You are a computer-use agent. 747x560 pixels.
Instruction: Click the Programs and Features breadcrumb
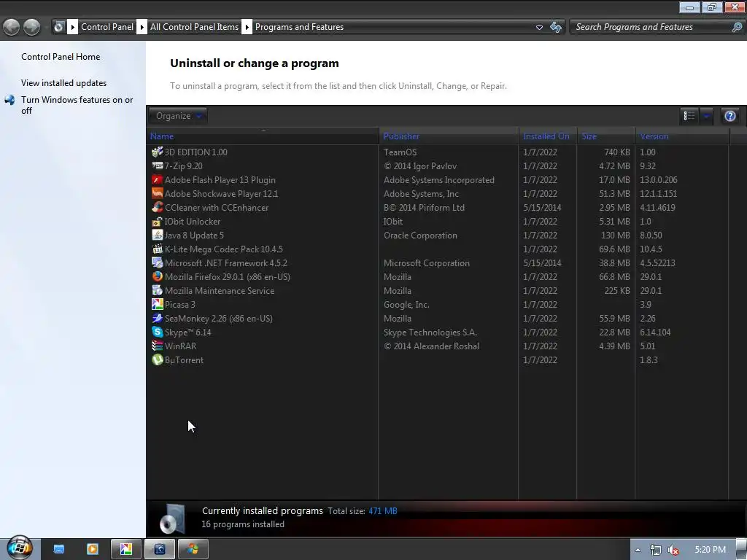click(x=299, y=27)
